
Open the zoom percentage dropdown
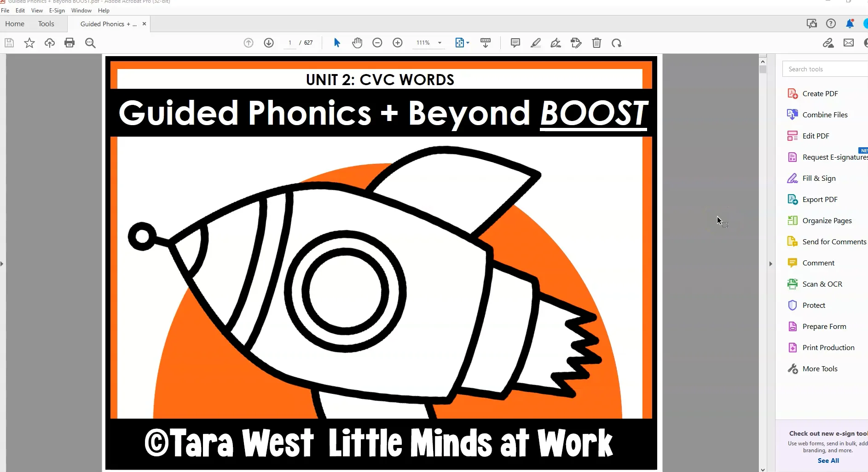click(x=440, y=42)
